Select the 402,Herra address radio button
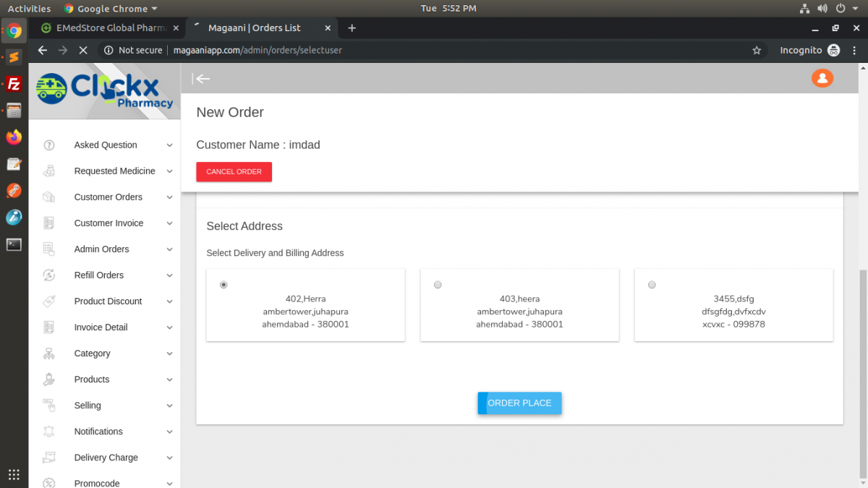 pos(224,285)
